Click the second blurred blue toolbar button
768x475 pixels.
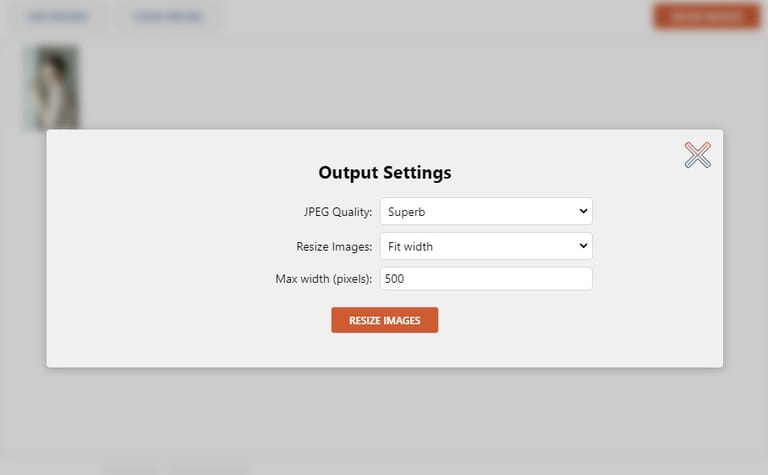point(168,17)
